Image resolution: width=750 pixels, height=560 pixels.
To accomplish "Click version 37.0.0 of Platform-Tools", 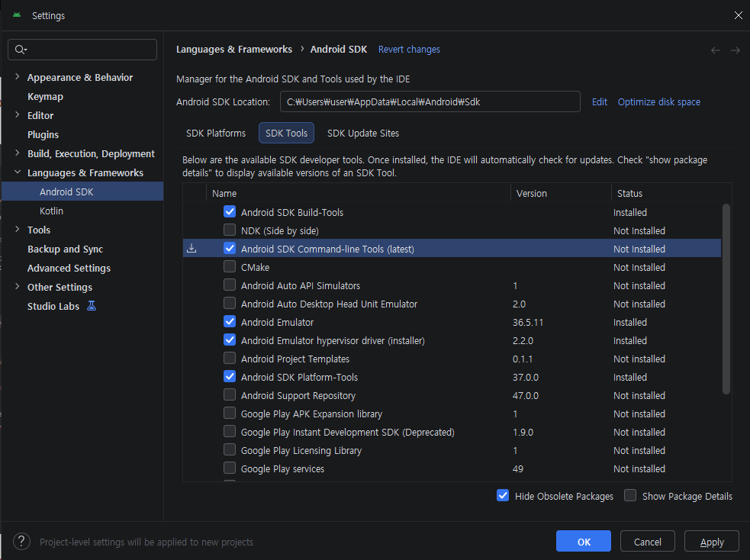I will (526, 378).
